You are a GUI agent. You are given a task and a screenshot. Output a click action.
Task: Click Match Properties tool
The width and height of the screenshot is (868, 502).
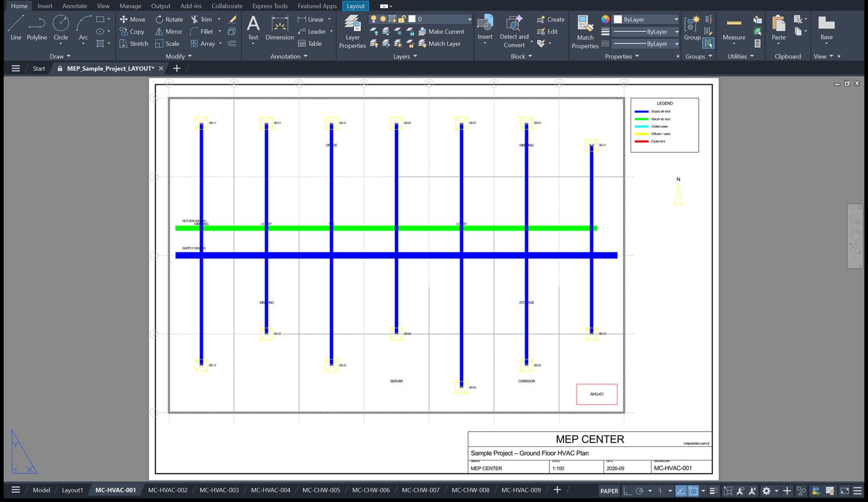(x=585, y=32)
